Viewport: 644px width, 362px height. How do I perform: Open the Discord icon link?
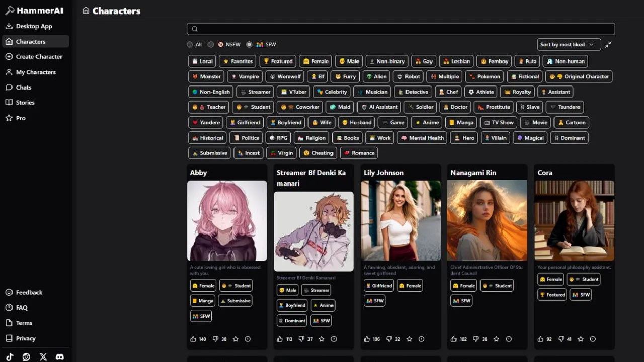[59, 356]
